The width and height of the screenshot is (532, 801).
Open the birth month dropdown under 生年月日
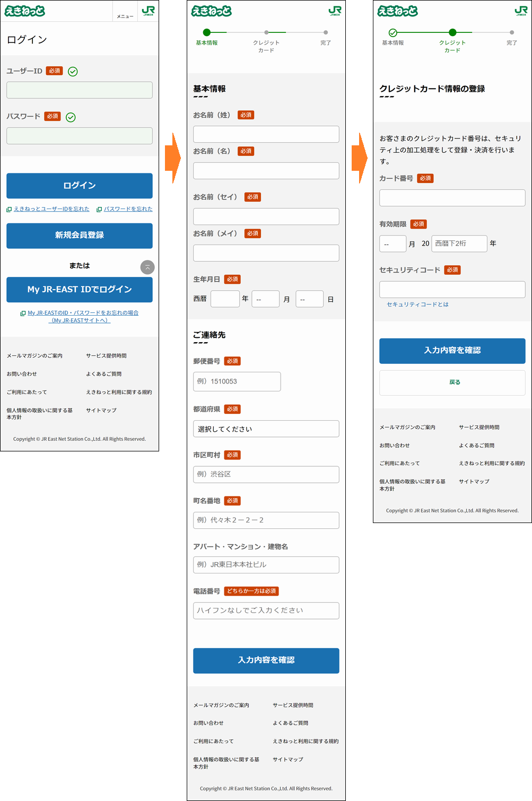pyautogui.click(x=265, y=299)
